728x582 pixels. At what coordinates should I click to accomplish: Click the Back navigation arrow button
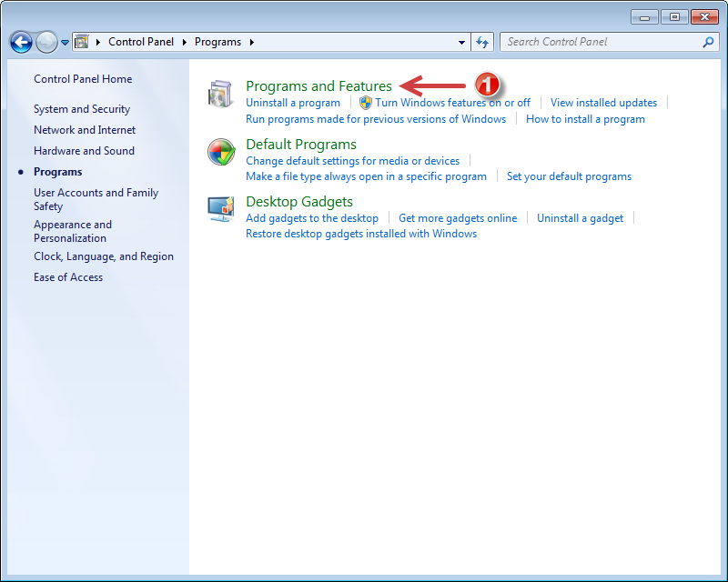pyautogui.click(x=21, y=42)
